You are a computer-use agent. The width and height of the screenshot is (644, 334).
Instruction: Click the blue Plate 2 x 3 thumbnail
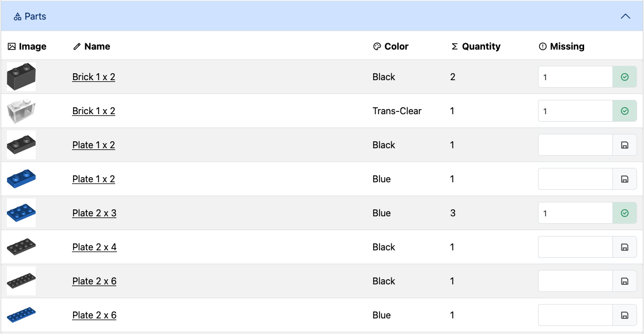[x=21, y=213]
